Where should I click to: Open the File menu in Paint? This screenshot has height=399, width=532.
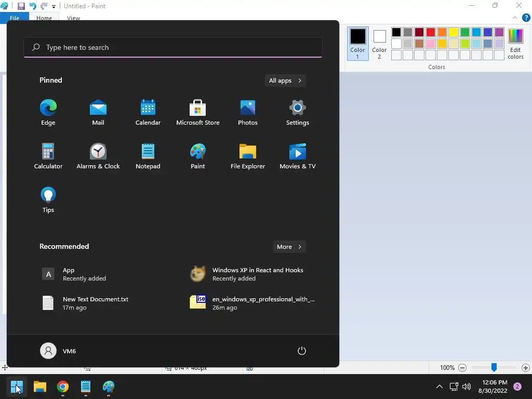point(15,18)
